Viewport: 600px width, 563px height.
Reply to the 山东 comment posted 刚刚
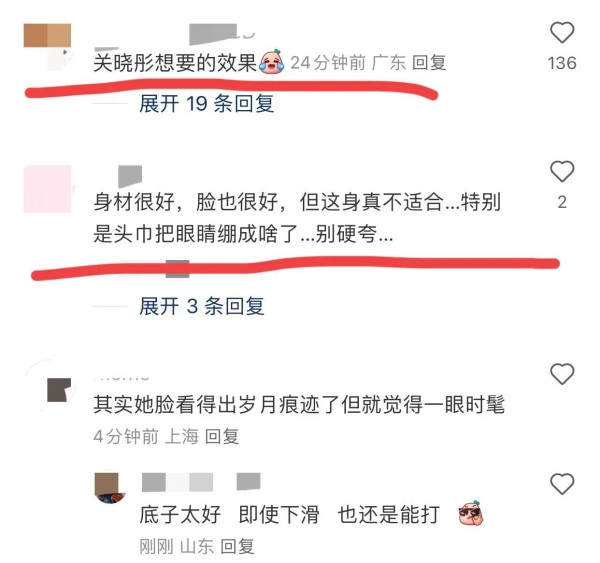point(237,547)
